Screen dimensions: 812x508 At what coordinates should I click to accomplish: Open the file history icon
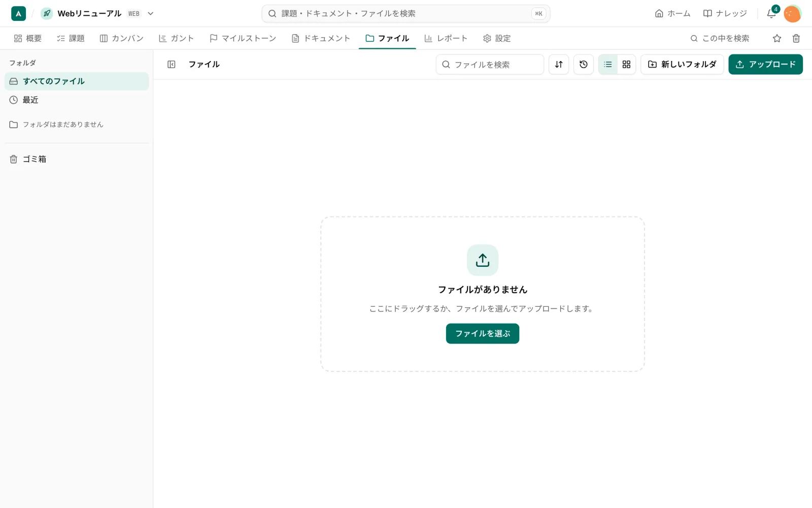(x=584, y=65)
